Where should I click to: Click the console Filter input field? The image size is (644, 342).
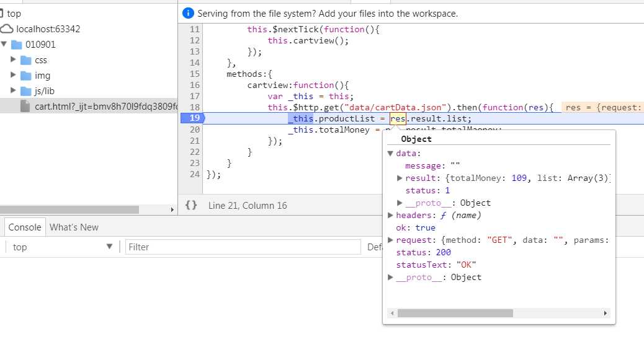point(243,247)
